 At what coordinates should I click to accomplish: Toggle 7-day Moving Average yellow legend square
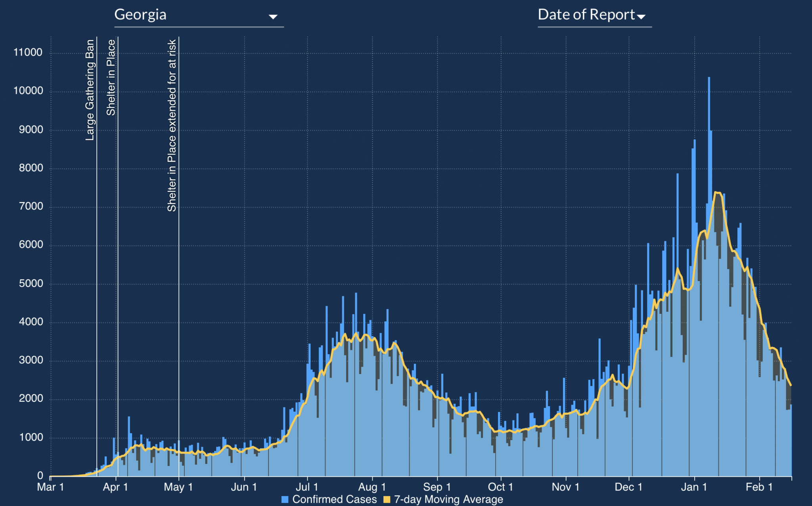pyautogui.click(x=387, y=499)
